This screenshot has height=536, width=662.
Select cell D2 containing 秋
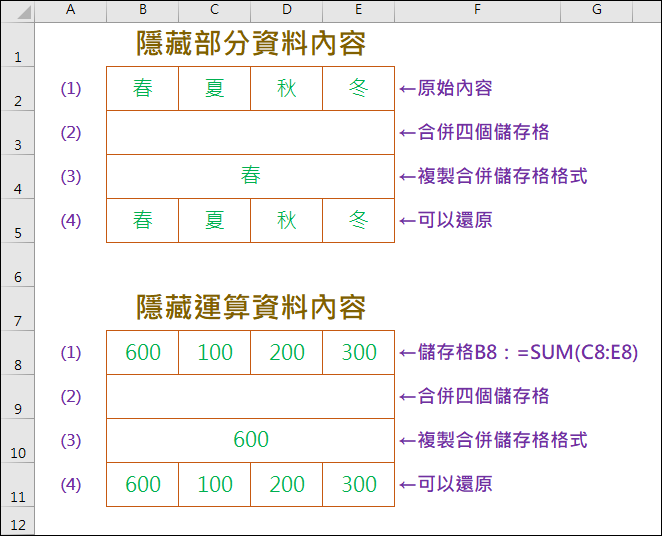[x=287, y=89]
